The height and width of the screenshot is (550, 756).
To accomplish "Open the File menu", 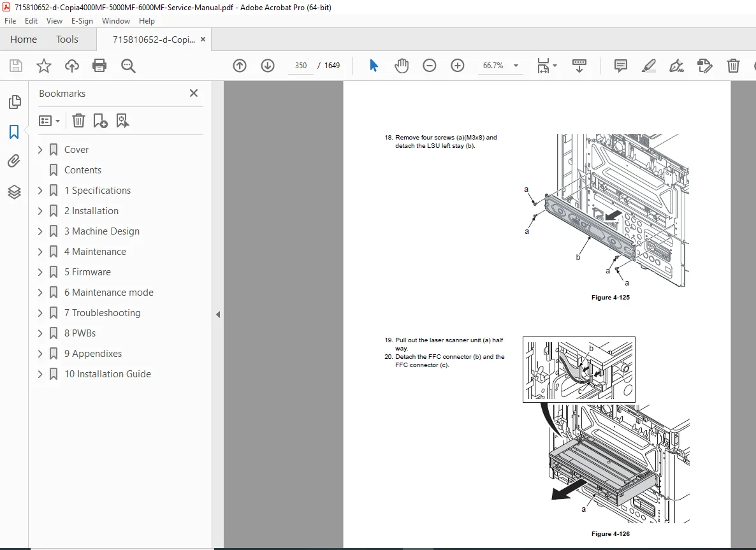I will (x=10, y=21).
